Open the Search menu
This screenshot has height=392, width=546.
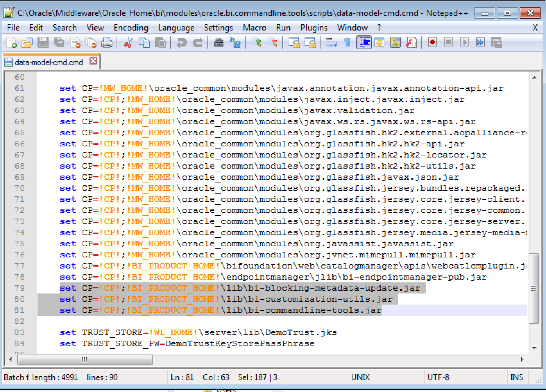pyautogui.click(x=65, y=28)
